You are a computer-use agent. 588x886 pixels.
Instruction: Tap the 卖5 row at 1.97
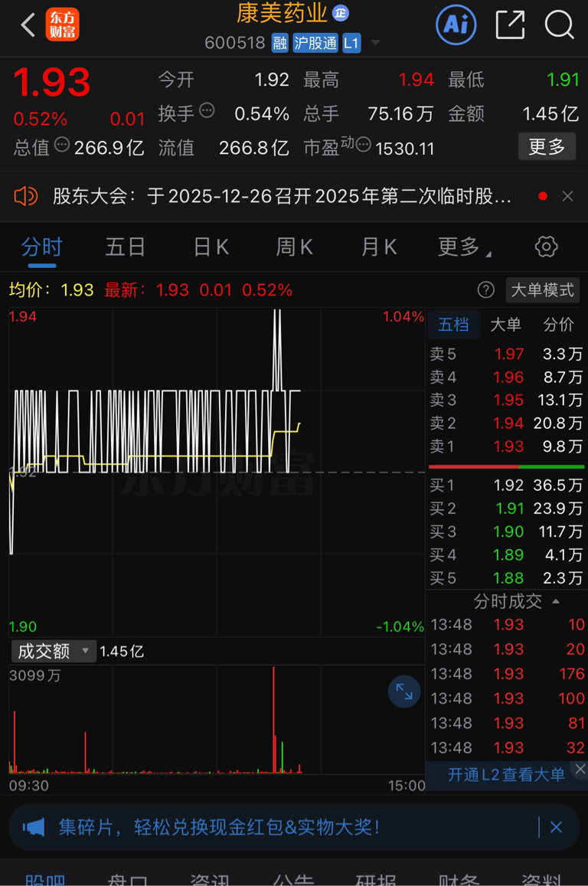click(x=506, y=355)
